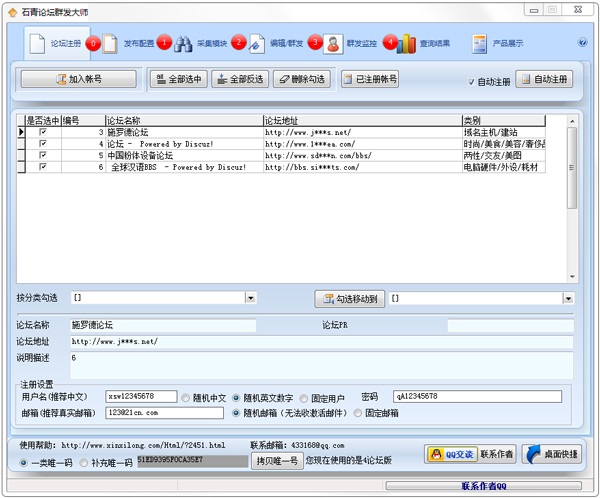Click the 自动注册 button at right

tap(544, 79)
